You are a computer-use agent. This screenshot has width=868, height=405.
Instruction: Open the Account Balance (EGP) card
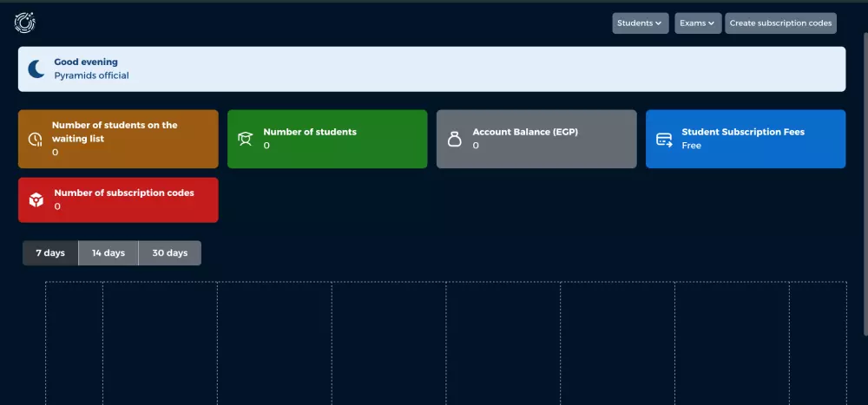click(536, 139)
